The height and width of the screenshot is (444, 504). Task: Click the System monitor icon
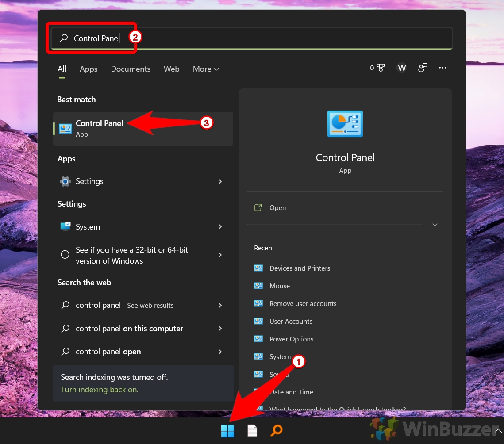(65, 226)
